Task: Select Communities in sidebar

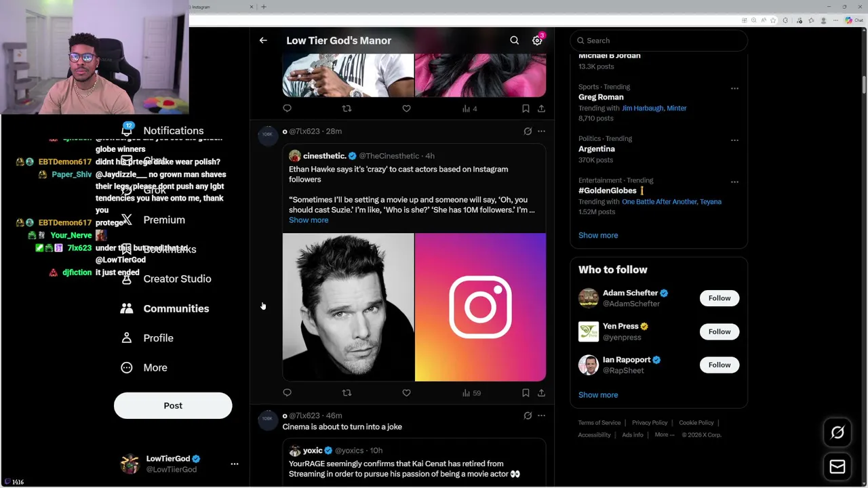Action: (176, 308)
